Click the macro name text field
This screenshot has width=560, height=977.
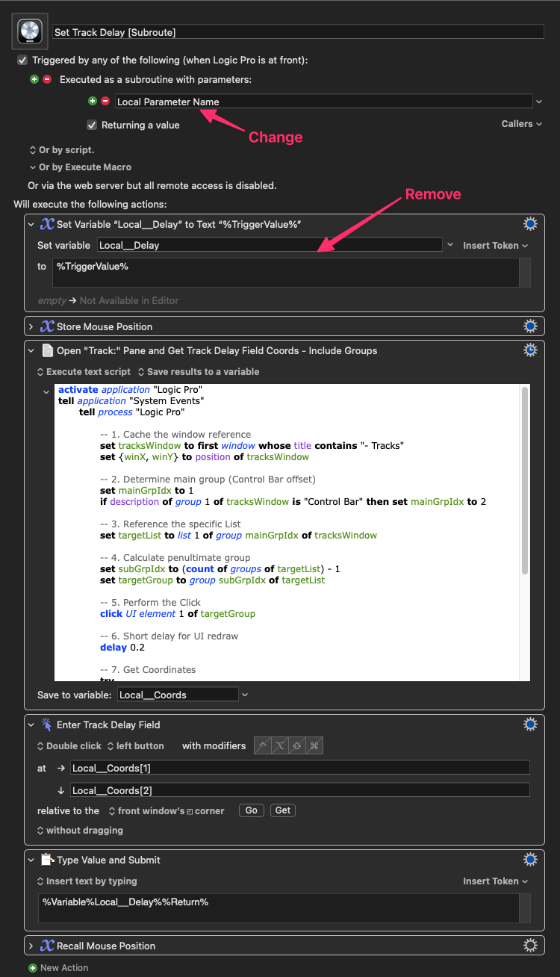point(297,32)
